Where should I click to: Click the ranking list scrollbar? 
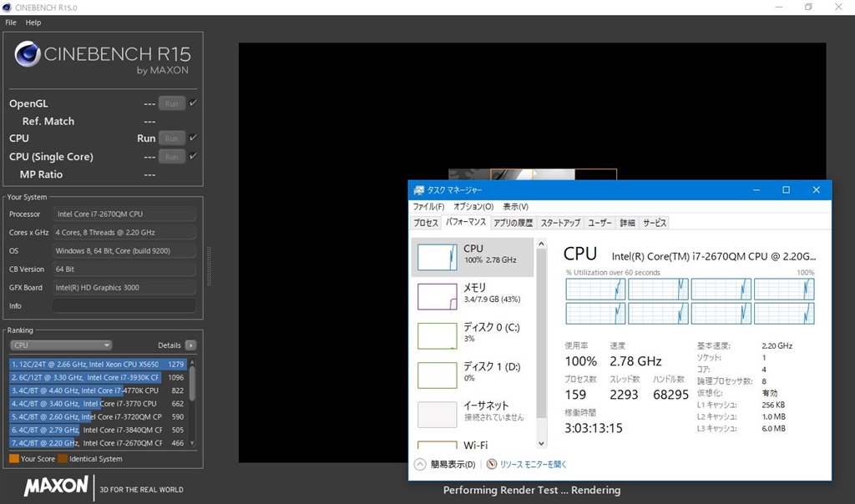tap(192, 383)
